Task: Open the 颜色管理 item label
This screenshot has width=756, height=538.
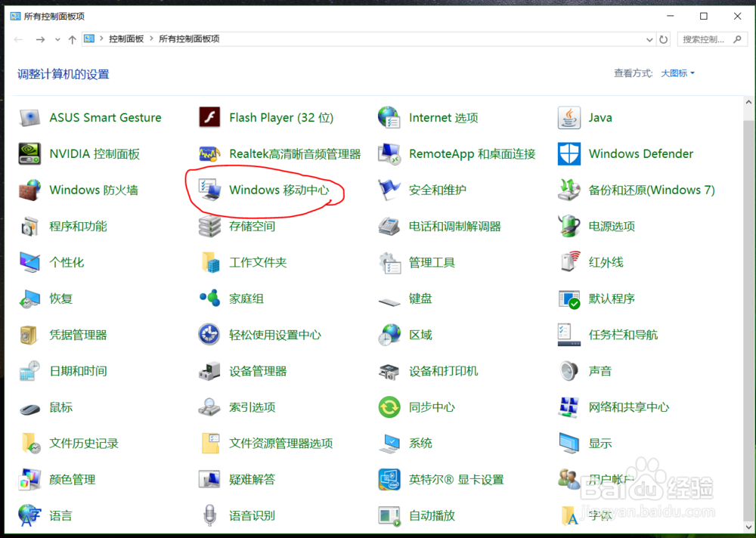Action: coord(73,479)
